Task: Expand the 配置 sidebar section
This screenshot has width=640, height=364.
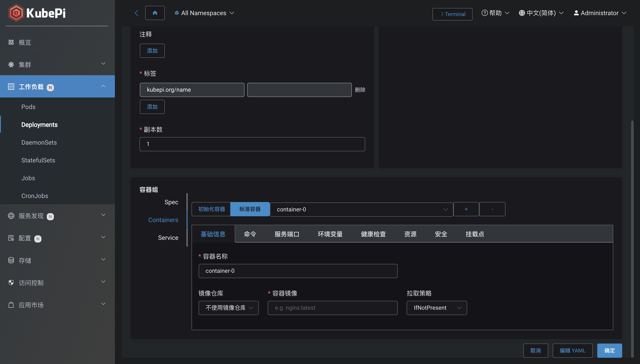Action: [x=103, y=237]
